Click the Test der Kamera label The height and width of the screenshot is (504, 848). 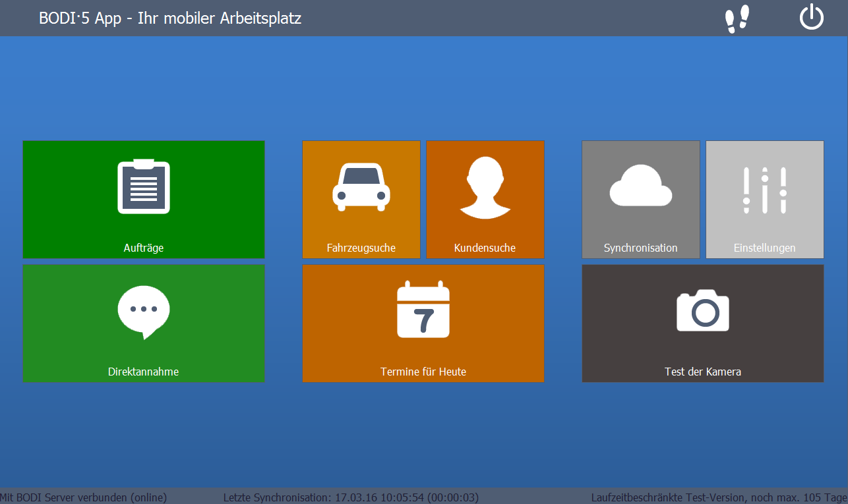click(703, 372)
